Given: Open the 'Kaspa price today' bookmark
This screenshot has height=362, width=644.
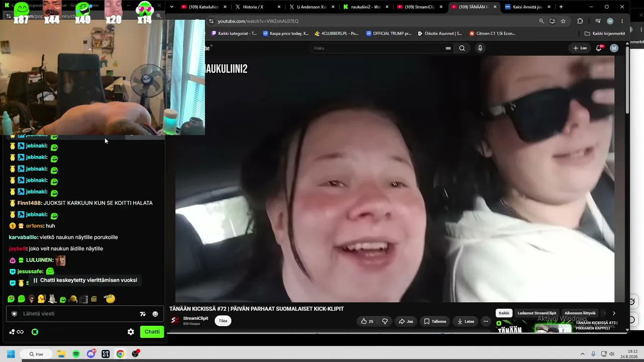Looking at the screenshot, I should [x=286, y=34].
